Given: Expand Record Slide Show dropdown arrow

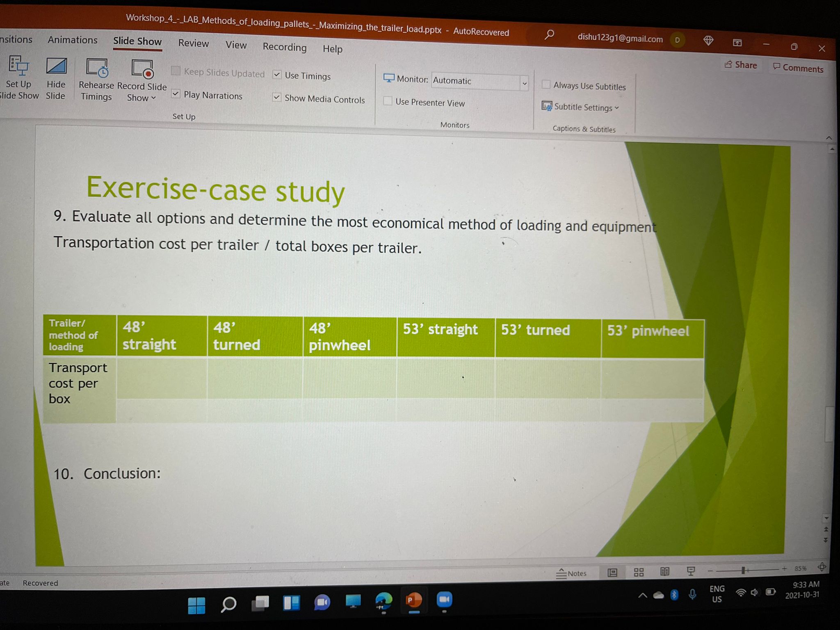Looking at the screenshot, I should [153, 98].
